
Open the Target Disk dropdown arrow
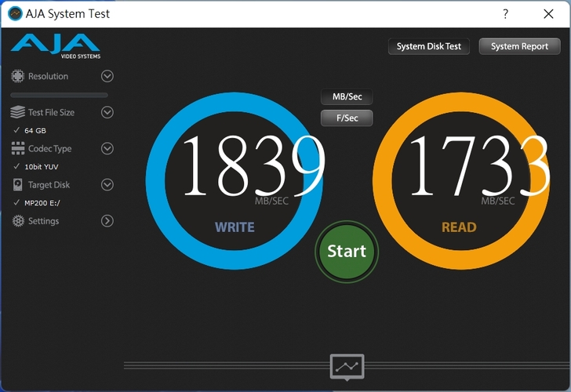point(107,185)
